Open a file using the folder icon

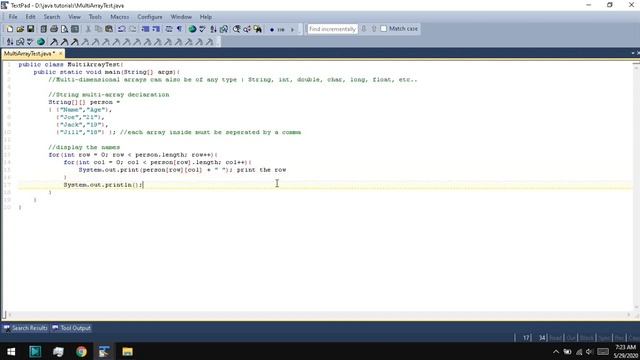coord(20,29)
